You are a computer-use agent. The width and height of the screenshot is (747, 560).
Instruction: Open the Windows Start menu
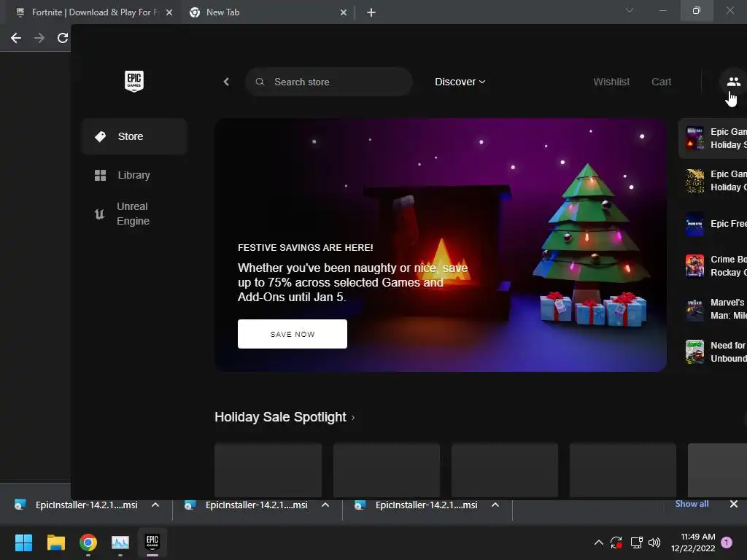pyautogui.click(x=23, y=542)
